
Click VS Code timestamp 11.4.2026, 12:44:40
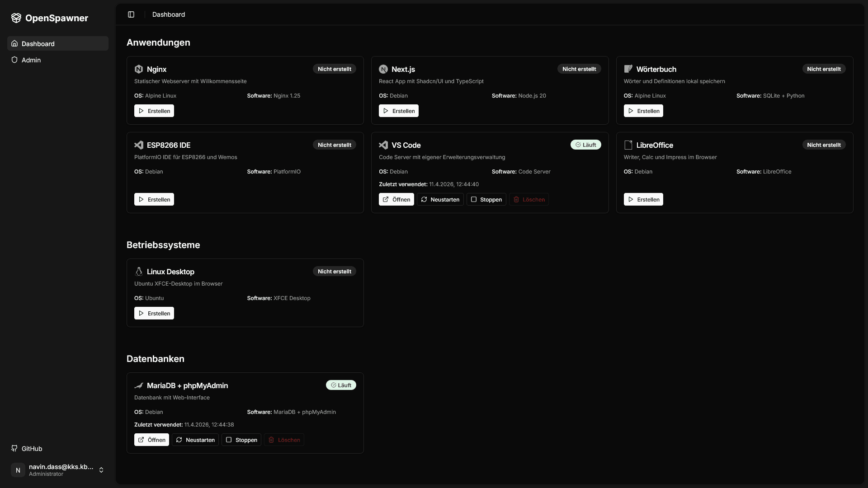pos(454,184)
